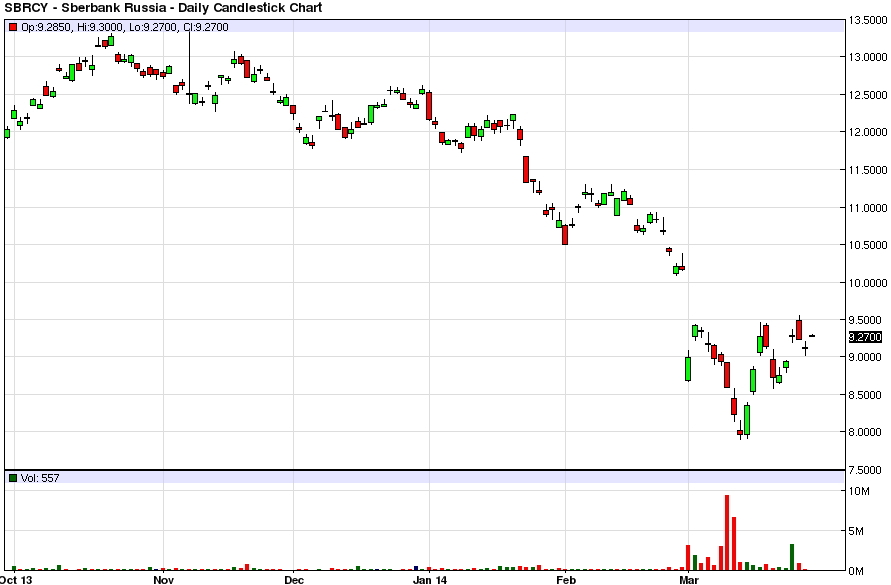Click the Dec date label
The width and height of the screenshot is (891, 585).
pyautogui.click(x=294, y=580)
